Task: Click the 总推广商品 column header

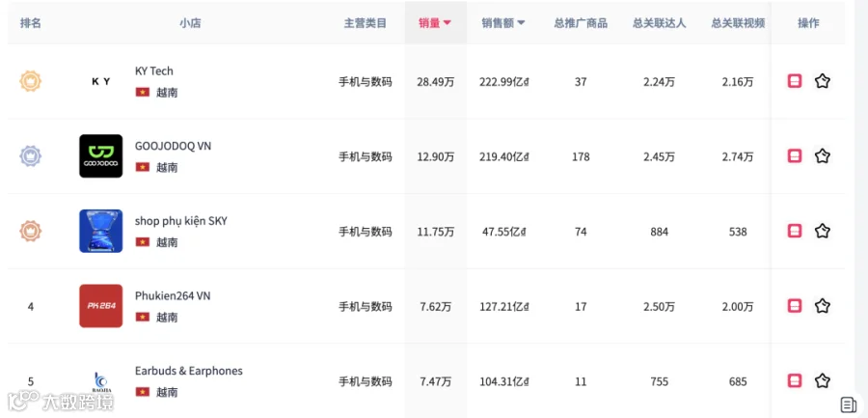Action: click(x=581, y=23)
